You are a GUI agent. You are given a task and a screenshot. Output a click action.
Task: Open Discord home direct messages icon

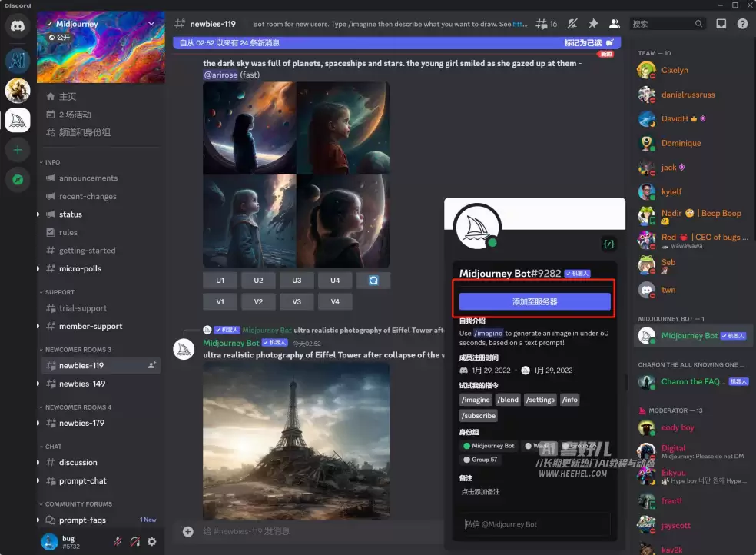tap(18, 25)
